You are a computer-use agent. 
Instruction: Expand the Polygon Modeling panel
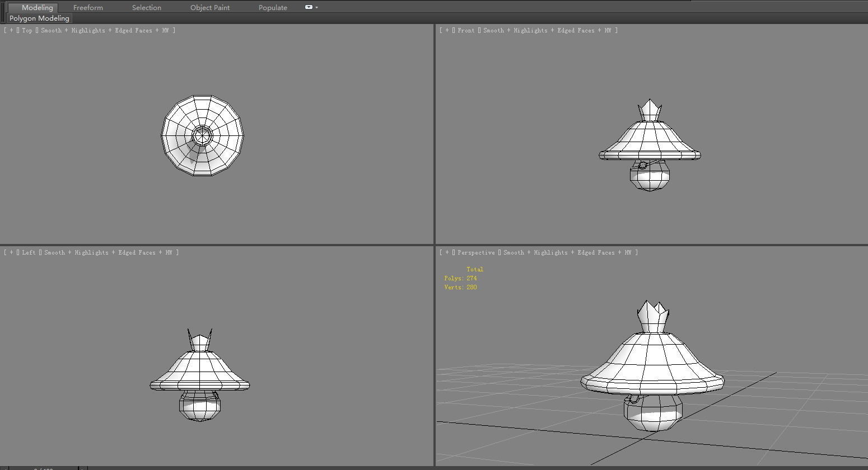pos(39,18)
